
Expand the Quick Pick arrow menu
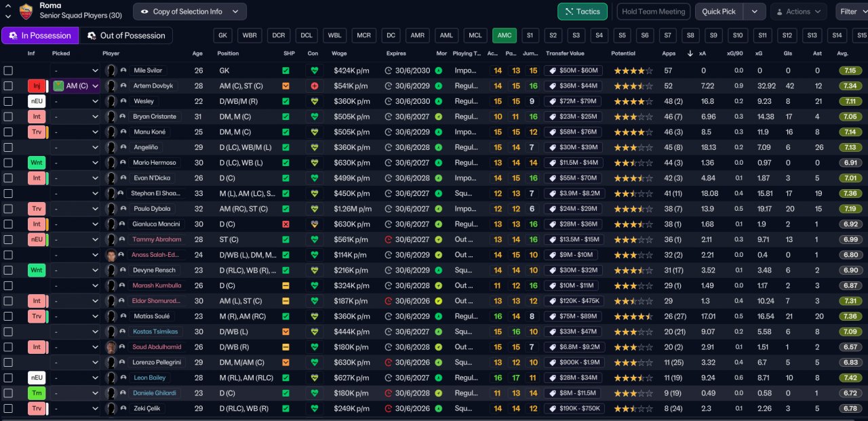click(754, 12)
